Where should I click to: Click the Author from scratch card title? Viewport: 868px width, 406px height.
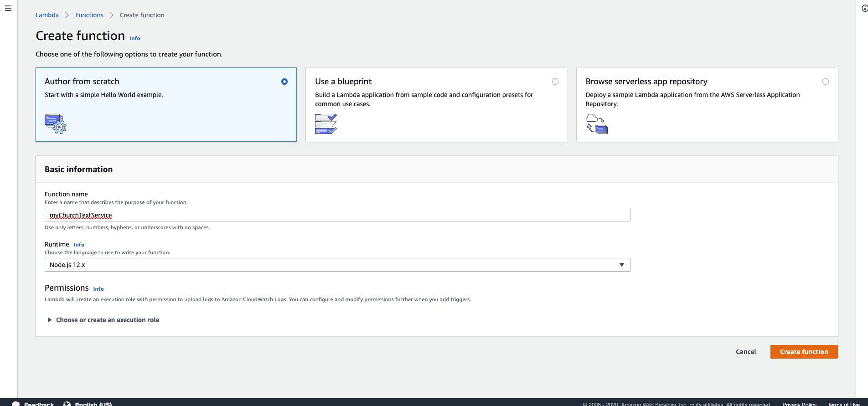82,82
